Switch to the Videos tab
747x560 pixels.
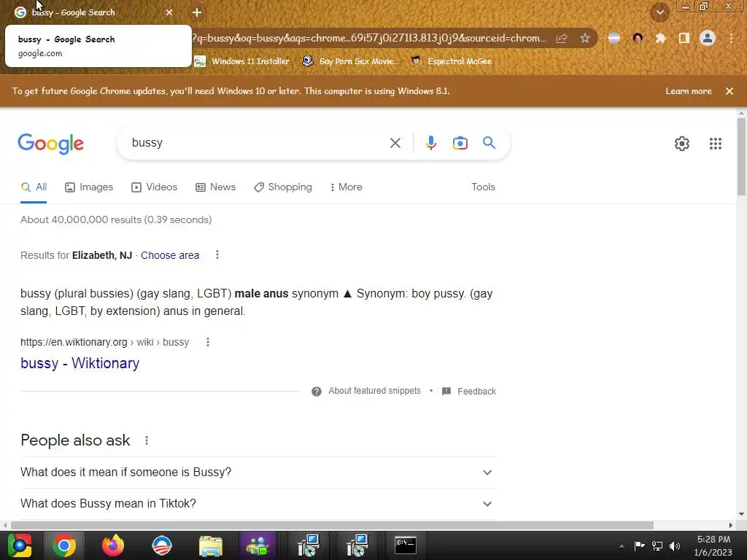coord(155,187)
